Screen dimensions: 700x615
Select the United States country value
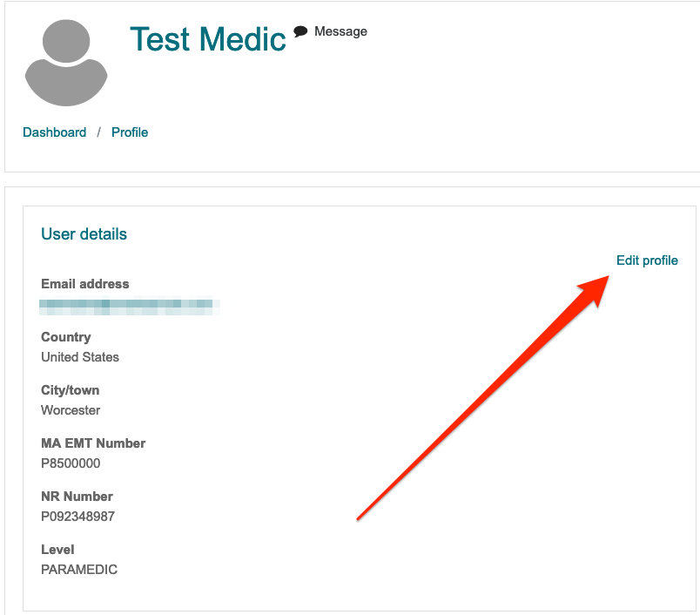pos(80,357)
